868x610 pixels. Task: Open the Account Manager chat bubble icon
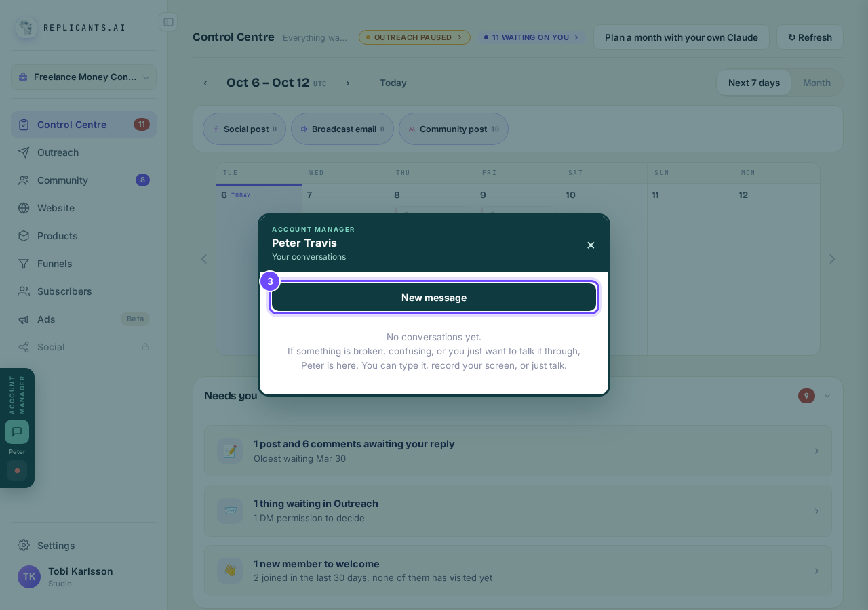click(17, 432)
